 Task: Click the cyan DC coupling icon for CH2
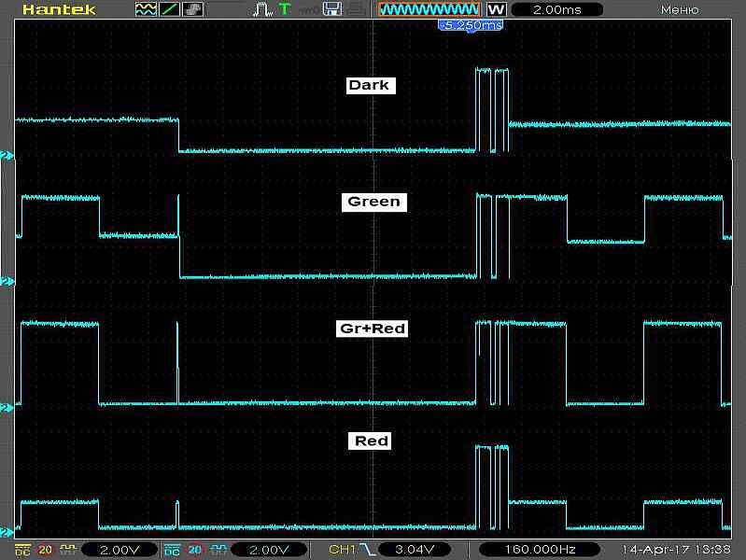point(172,550)
